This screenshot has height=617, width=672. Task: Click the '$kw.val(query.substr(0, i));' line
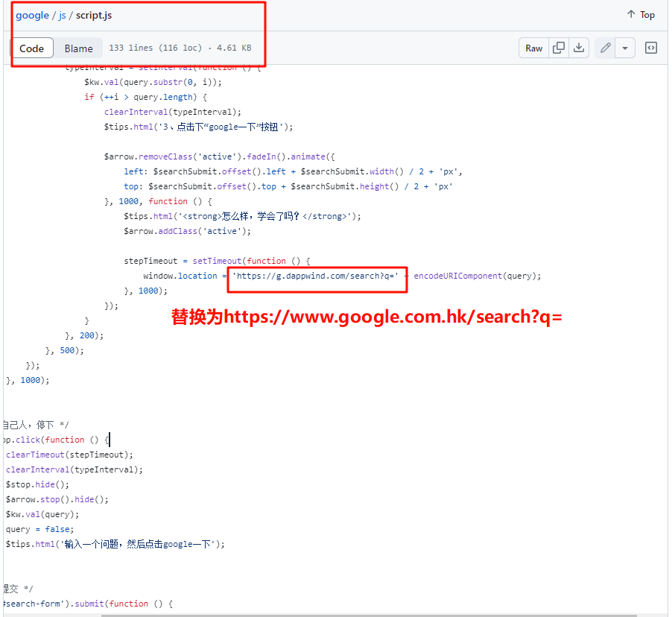tap(153, 82)
